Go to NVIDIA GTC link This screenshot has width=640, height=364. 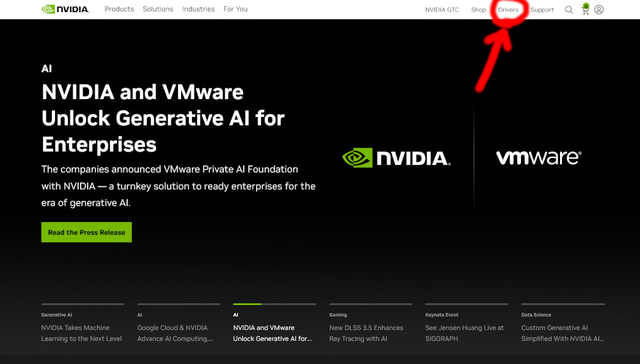point(442,10)
